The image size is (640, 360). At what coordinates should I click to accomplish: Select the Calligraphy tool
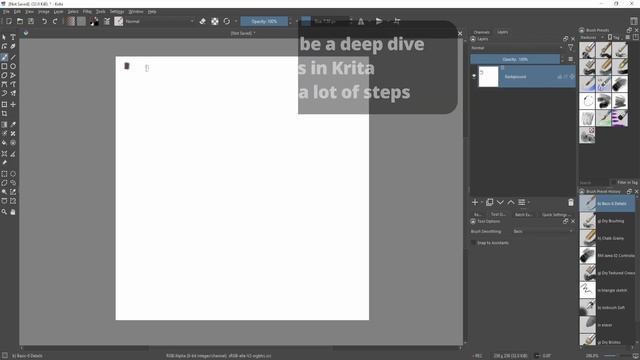(x=13, y=47)
